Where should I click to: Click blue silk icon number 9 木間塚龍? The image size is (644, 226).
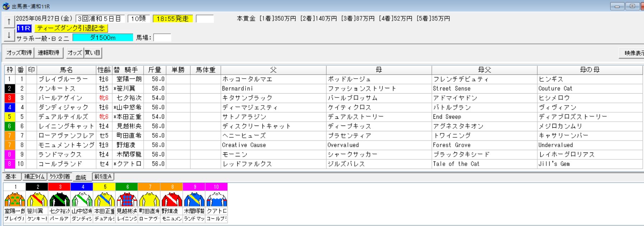point(194,199)
